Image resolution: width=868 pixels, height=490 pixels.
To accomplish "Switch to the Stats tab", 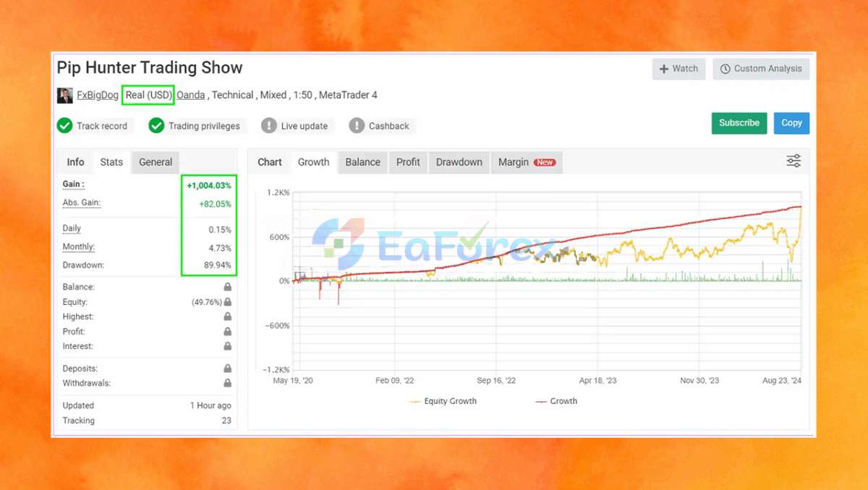I will (111, 162).
